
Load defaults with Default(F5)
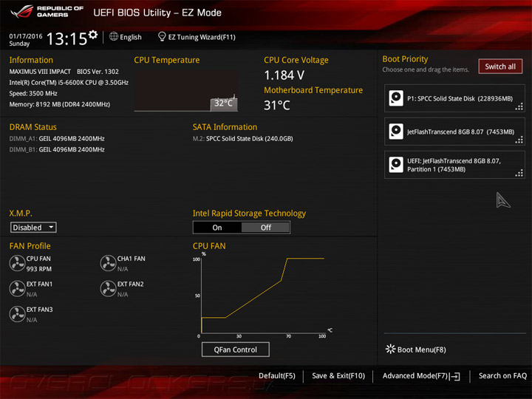tap(277, 376)
